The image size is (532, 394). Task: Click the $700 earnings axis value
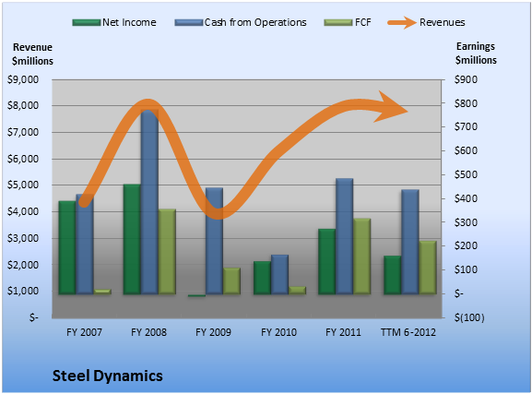coord(466,126)
